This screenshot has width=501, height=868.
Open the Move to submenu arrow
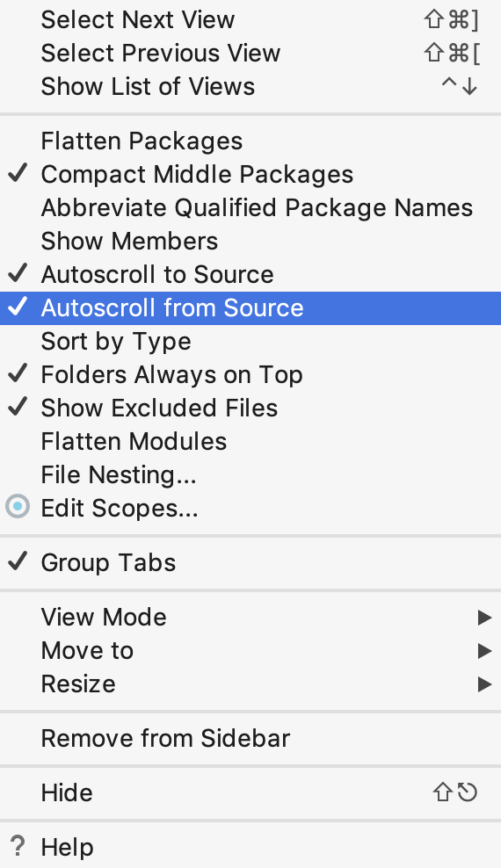click(x=484, y=650)
